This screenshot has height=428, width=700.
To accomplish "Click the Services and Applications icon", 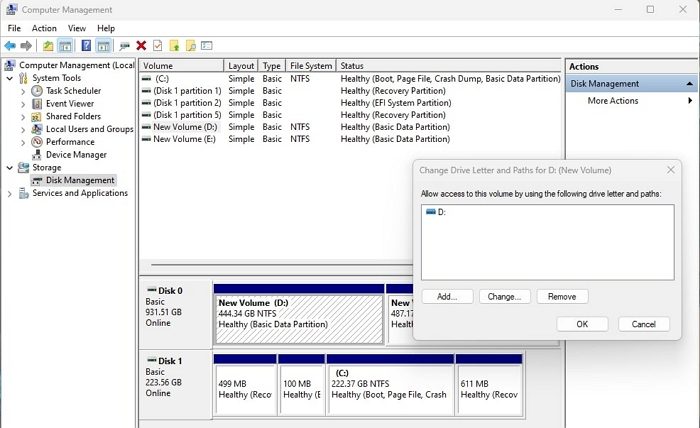I will [23, 193].
